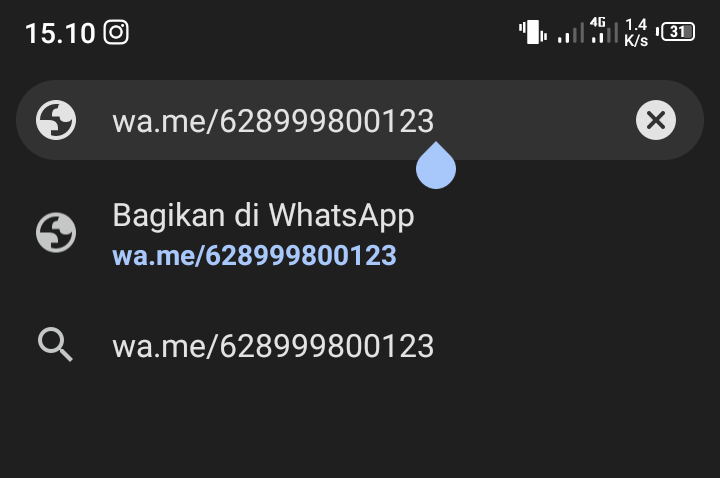
Task: Open the Instagram notification icon in status bar
Action: click(116, 32)
